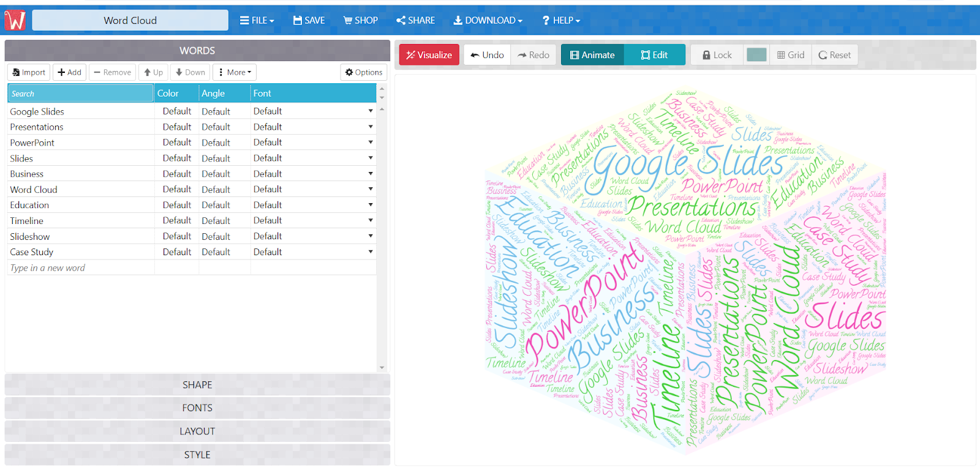
Task: Select the Timeline word cell
Action: [81, 220]
